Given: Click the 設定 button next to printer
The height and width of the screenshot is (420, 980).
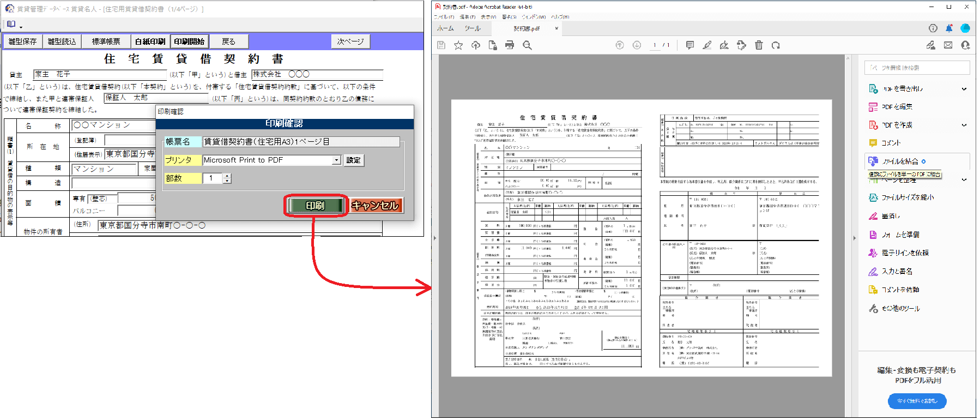Looking at the screenshot, I should (x=353, y=160).
